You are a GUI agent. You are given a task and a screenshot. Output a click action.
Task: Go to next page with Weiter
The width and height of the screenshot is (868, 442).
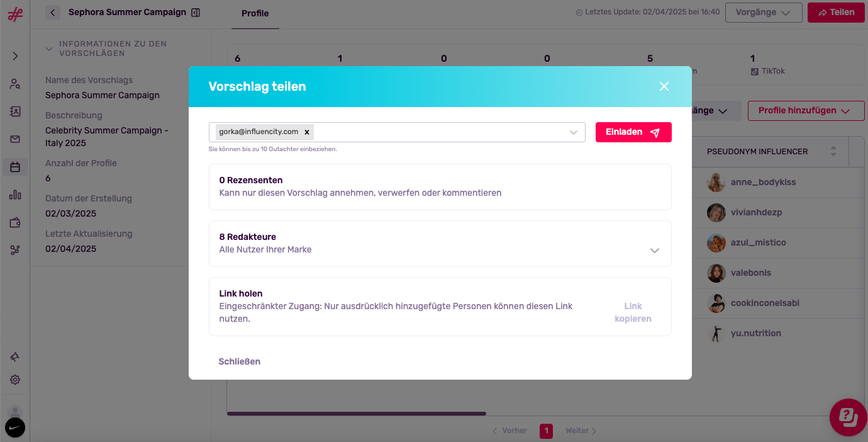(581, 431)
